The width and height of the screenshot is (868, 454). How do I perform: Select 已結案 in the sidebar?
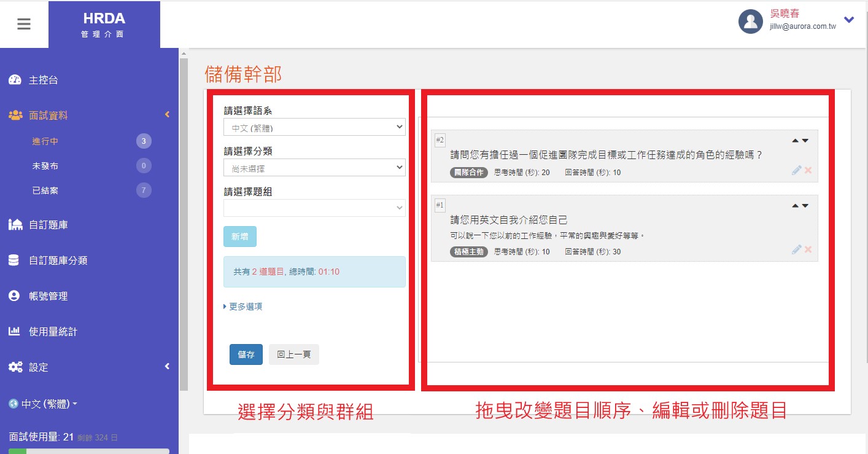click(45, 190)
